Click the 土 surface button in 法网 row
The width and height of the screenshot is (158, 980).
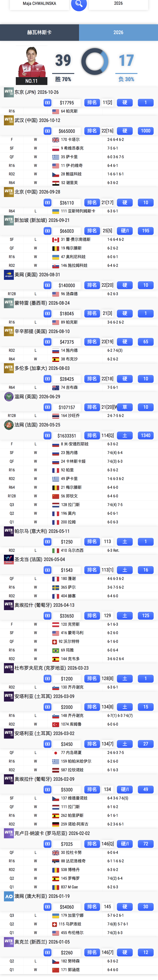(125, 436)
